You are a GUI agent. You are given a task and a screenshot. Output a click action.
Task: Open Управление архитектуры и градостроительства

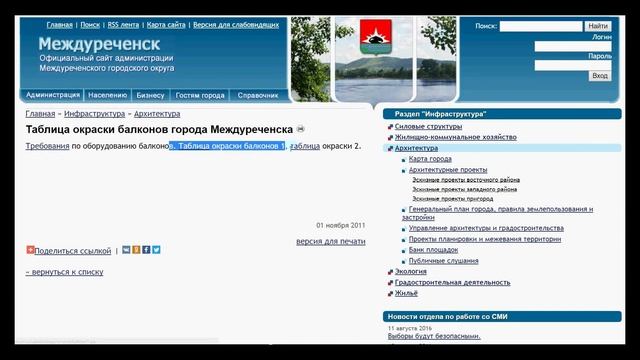[486, 228]
